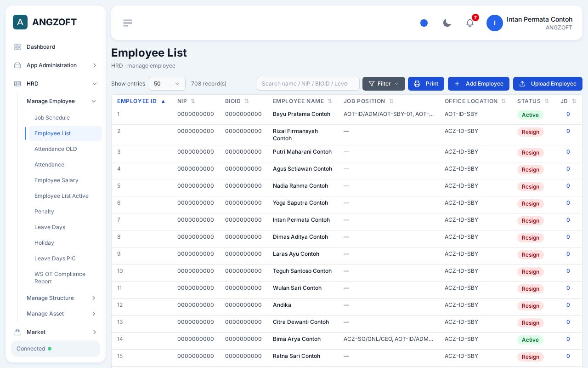Open the notifications bell icon
Image resolution: width=588 pixels, height=368 pixels.
tap(470, 23)
